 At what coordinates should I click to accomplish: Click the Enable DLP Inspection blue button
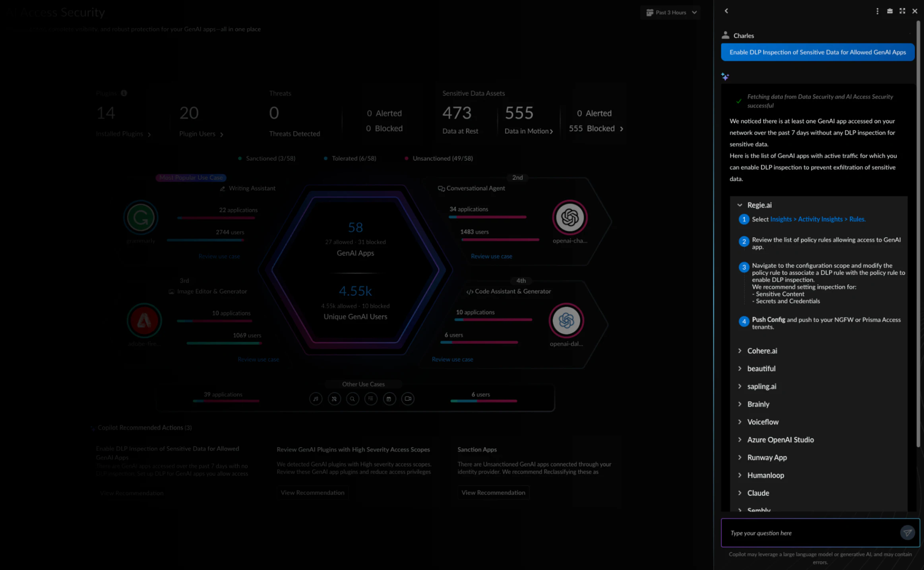tap(817, 52)
